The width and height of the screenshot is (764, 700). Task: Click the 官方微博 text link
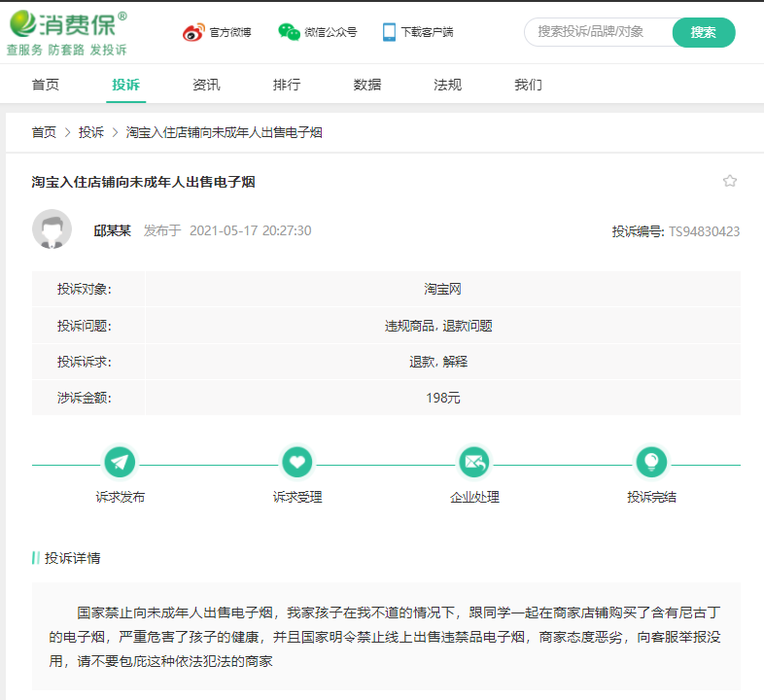230,32
